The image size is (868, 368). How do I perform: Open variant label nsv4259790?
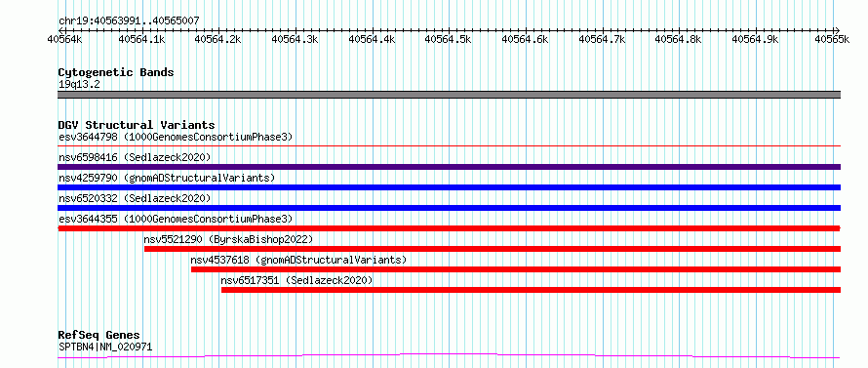pyautogui.click(x=167, y=178)
